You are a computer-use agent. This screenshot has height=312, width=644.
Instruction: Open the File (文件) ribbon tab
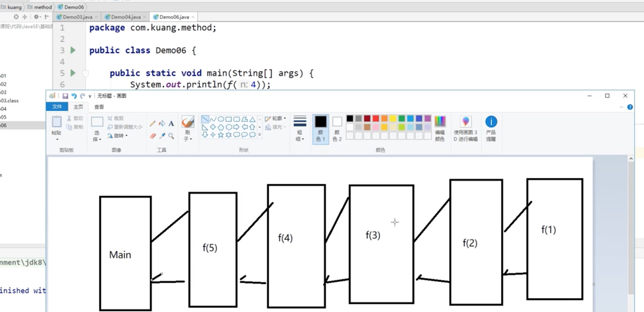[57, 107]
